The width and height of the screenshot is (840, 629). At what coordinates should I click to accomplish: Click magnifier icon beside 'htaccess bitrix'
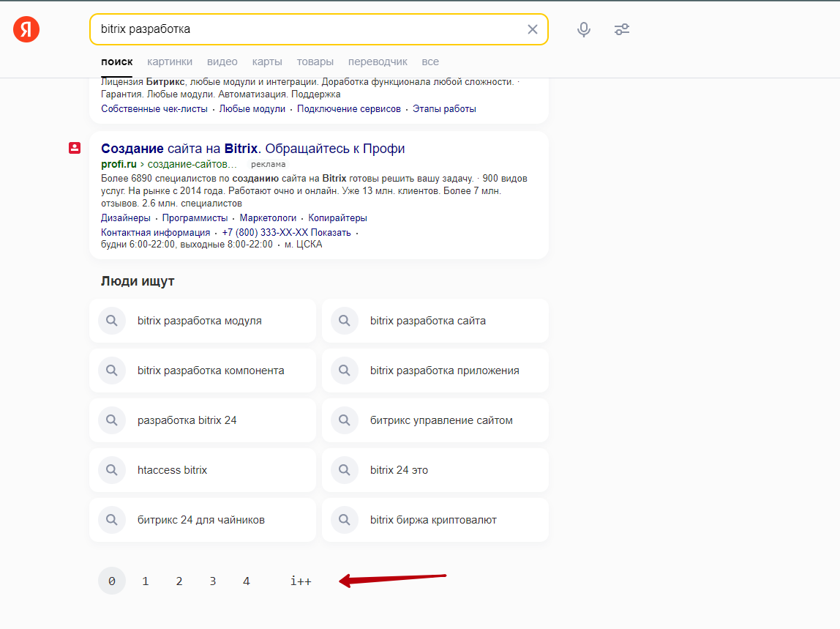[112, 470]
